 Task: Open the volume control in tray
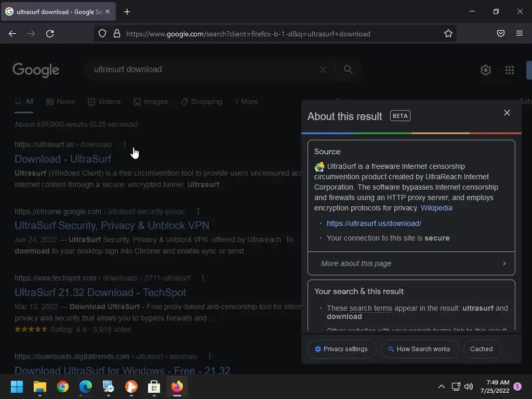point(469,387)
